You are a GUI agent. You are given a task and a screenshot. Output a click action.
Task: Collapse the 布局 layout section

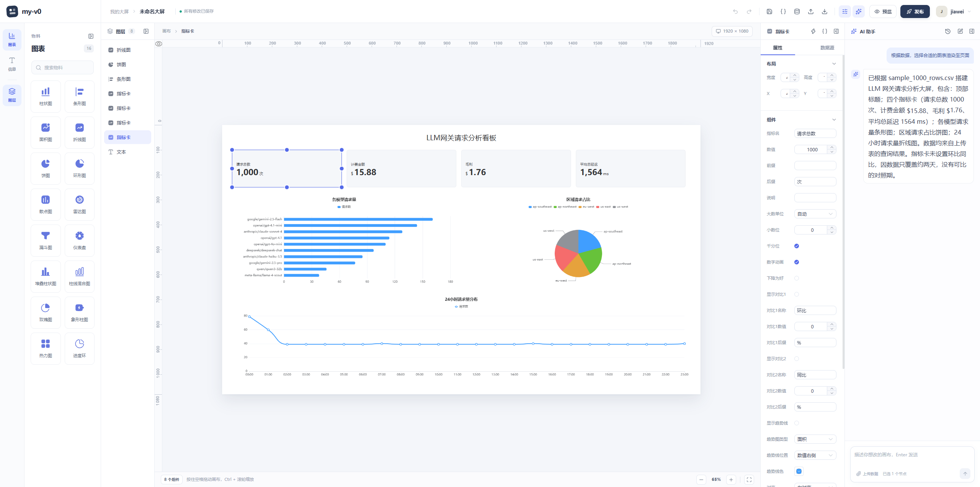pyautogui.click(x=834, y=64)
